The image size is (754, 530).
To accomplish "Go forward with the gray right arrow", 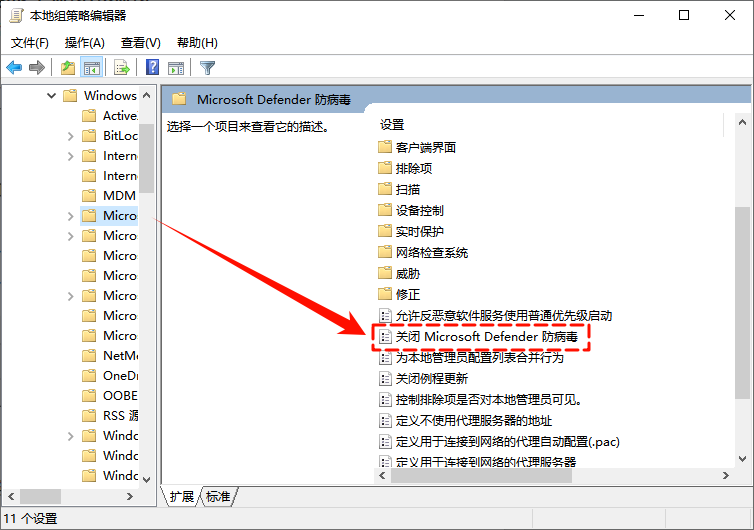I will pos(37,68).
